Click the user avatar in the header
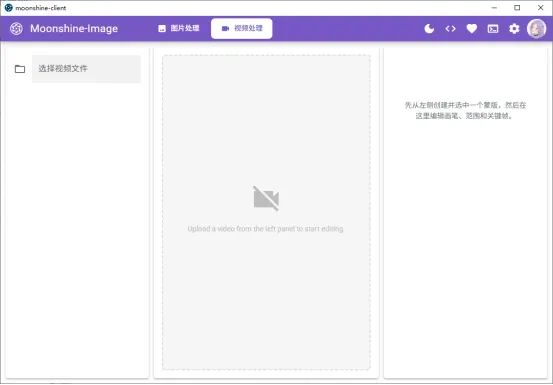 pyautogui.click(x=536, y=29)
